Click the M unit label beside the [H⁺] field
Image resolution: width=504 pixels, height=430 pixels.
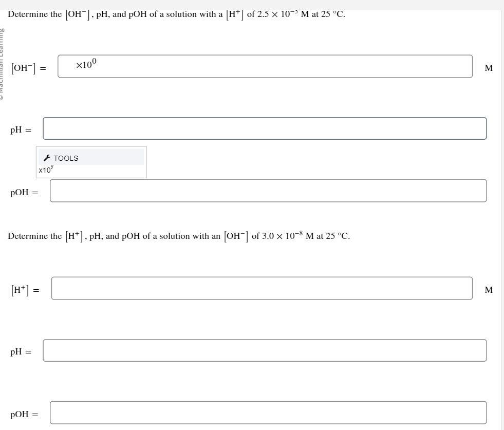[488, 290]
